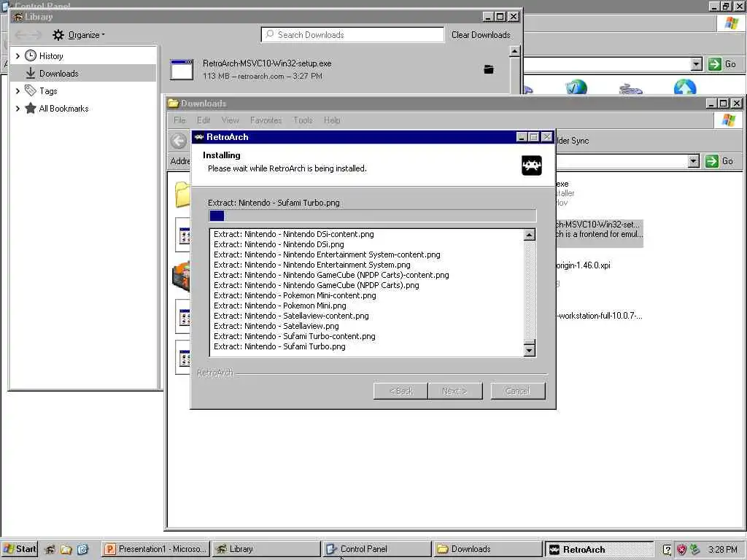
Task: Click the Search Downloads field
Action: coord(352,35)
